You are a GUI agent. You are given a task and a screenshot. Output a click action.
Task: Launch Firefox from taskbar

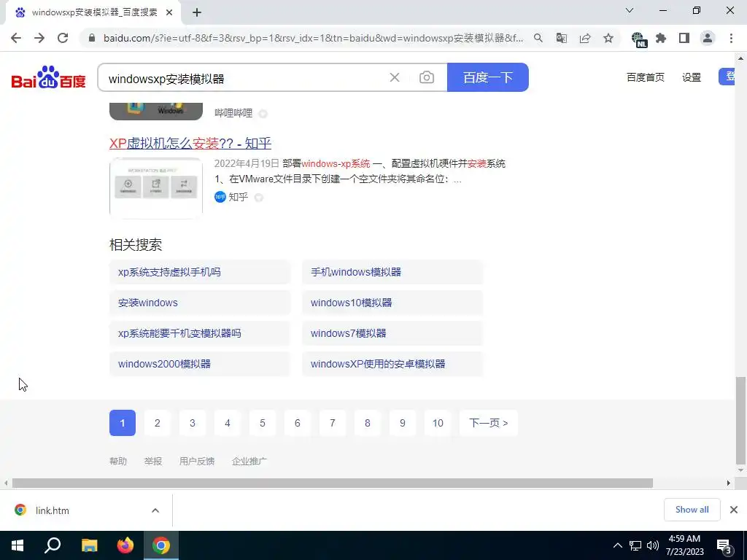coord(125,545)
